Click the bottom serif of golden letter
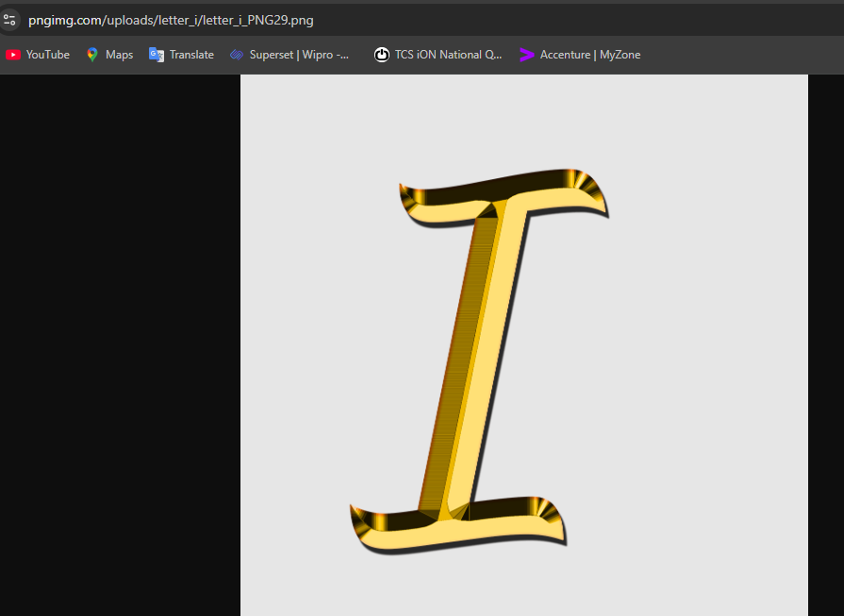 tap(458, 525)
